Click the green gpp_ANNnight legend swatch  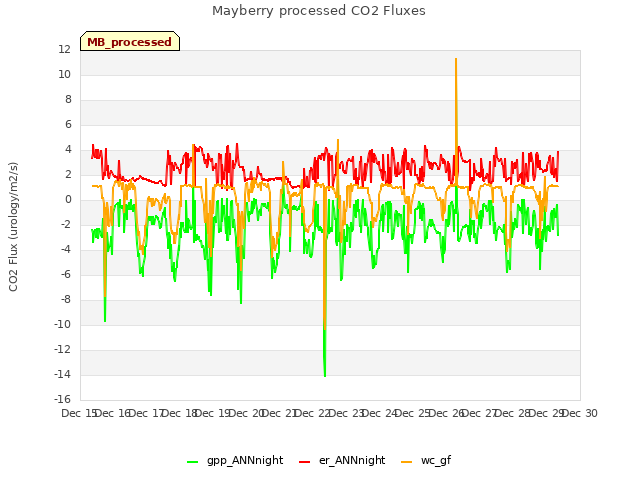click(192, 462)
